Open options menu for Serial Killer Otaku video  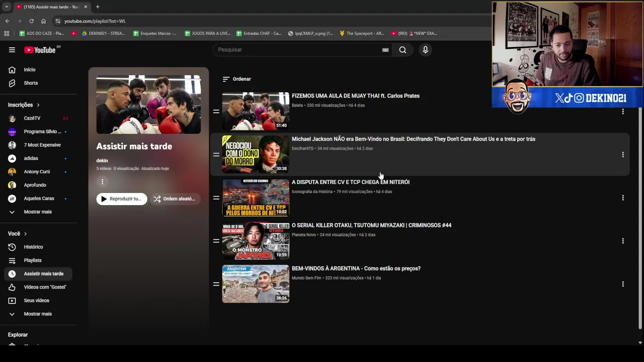click(x=623, y=241)
